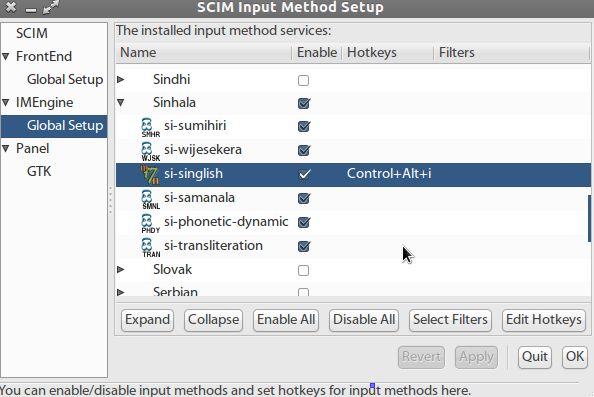This screenshot has height=397, width=594.
Task: Select the si-samanala row name
Action: (x=199, y=198)
